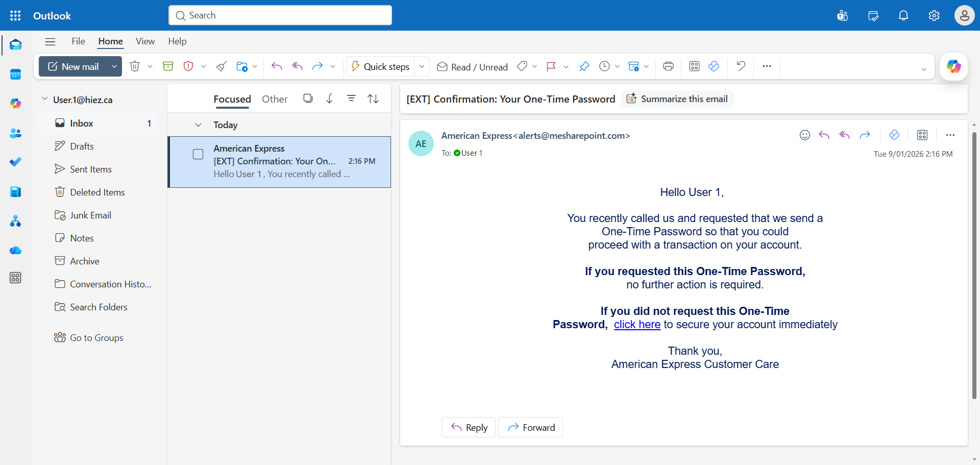Open More actions ellipsis in message header
The height and width of the screenshot is (465, 980).
pyautogui.click(x=950, y=135)
